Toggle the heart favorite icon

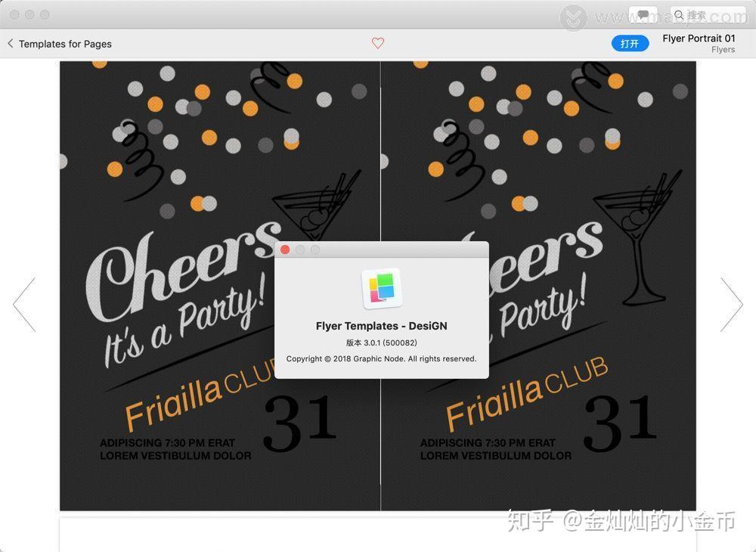click(378, 43)
